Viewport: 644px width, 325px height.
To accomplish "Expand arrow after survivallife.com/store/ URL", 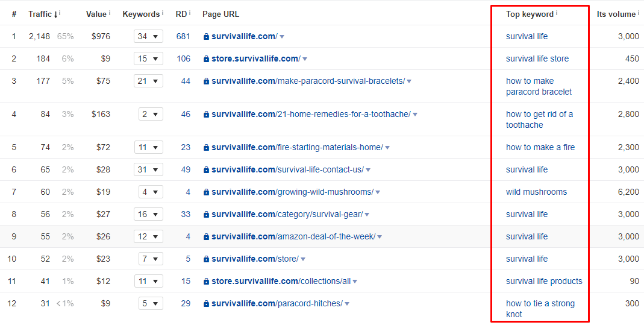I will coord(302,259).
